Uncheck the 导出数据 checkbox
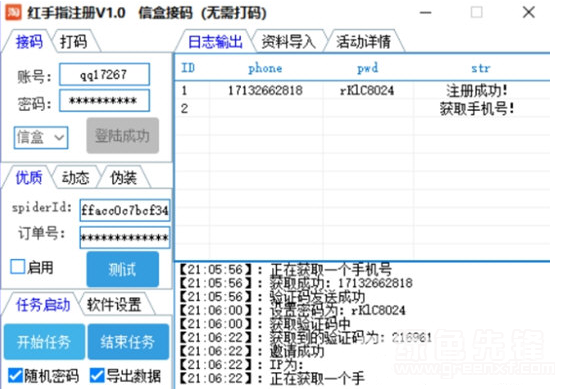 point(97,376)
